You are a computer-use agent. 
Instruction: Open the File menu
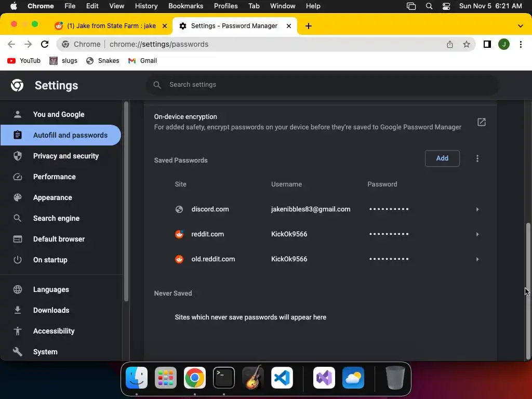coord(70,6)
